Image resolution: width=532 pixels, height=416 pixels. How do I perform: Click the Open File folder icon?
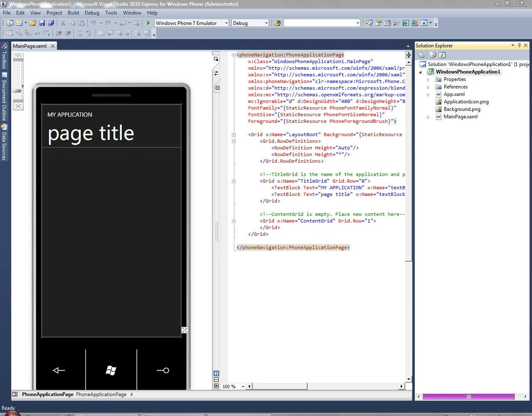(x=33, y=23)
